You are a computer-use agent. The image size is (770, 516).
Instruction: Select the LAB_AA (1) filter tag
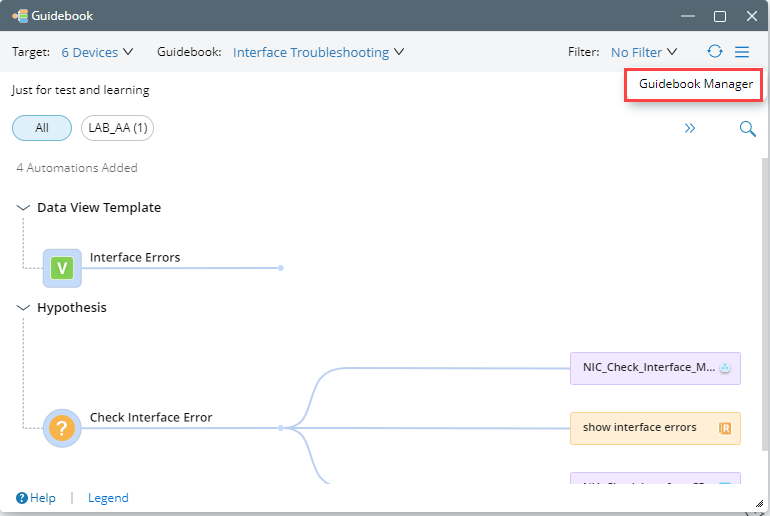click(x=117, y=128)
